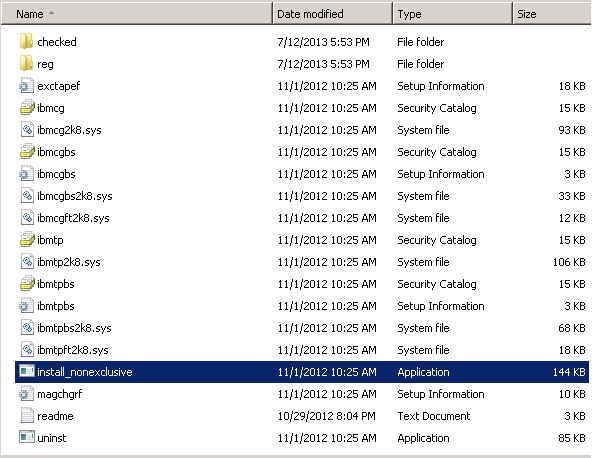Select the ibmcg2k8.sys system file icon

(x=27, y=129)
